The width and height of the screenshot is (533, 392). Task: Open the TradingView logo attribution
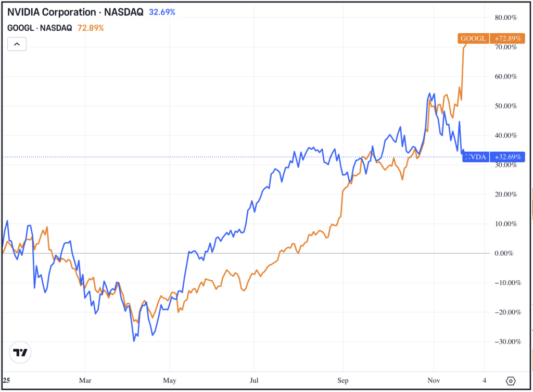tap(19, 352)
